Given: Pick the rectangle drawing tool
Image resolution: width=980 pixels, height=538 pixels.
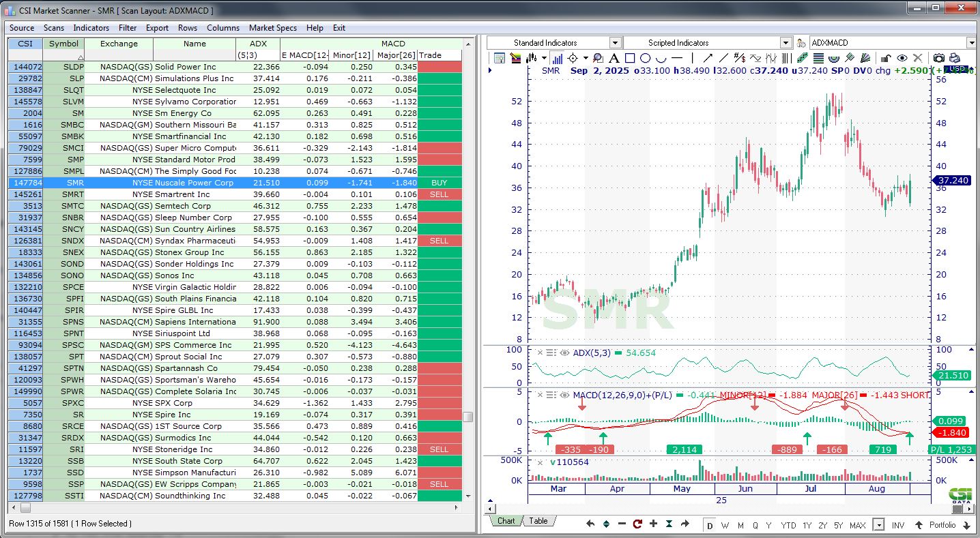Looking at the screenshot, I should pyautogui.click(x=630, y=59).
